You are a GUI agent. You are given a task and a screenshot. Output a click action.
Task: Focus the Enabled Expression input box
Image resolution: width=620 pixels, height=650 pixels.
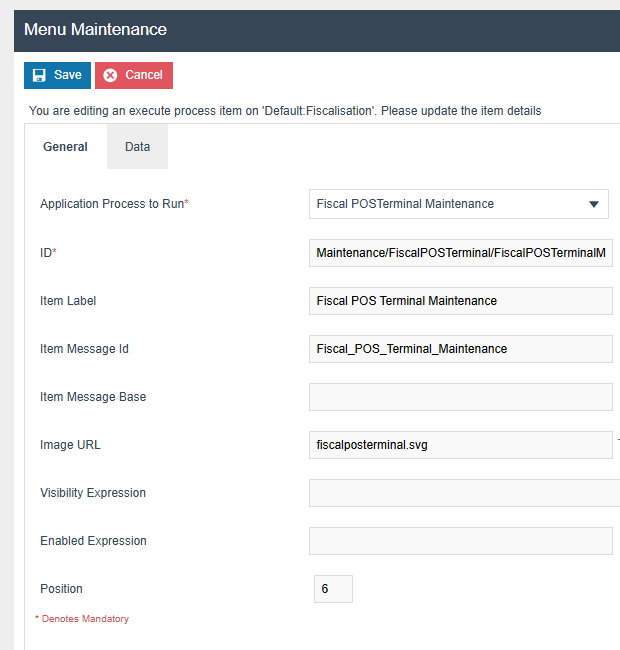pyautogui.click(x=460, y=541)
